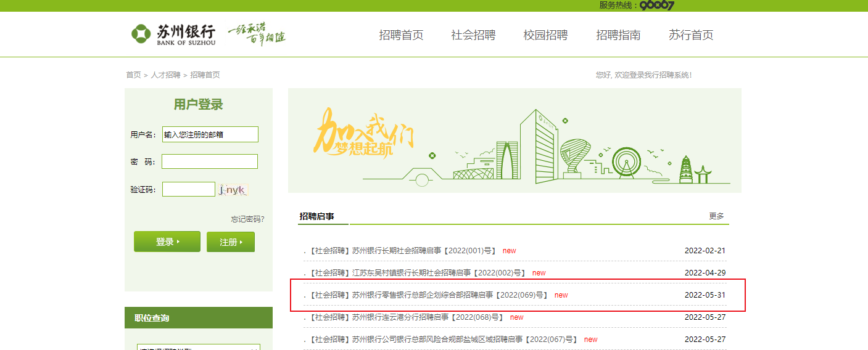Click the date 2022-04-29
868x350 pixels.
point(705,273)
